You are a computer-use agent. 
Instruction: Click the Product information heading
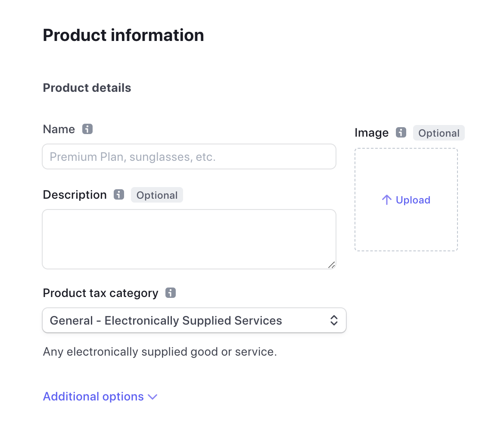[x=124, y=35]
